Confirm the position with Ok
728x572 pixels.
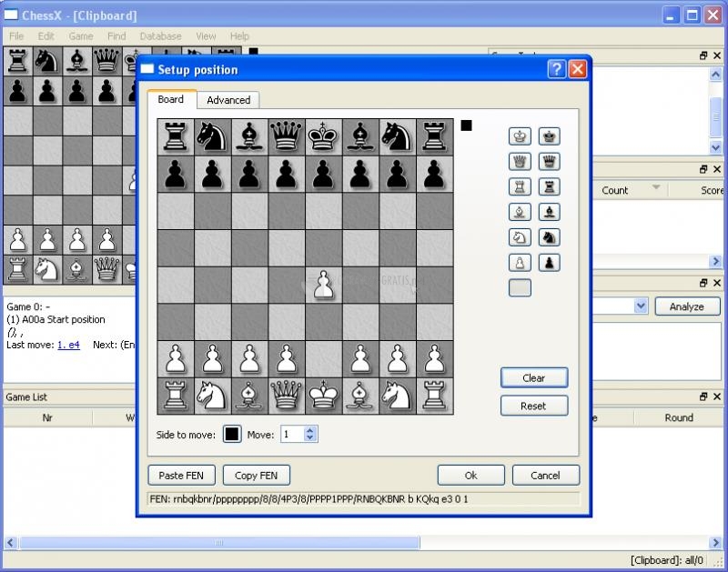pyautogui.click(x=470, y=476)
